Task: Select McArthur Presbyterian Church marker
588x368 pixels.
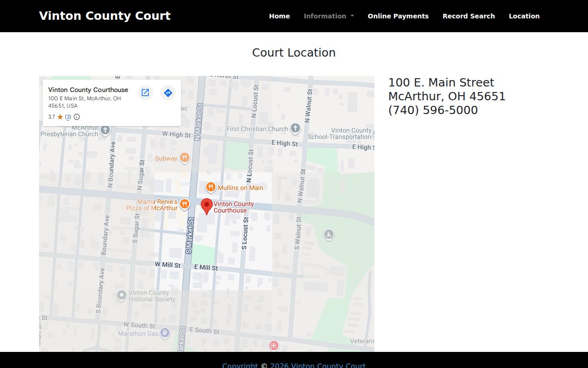Action: 105,130
